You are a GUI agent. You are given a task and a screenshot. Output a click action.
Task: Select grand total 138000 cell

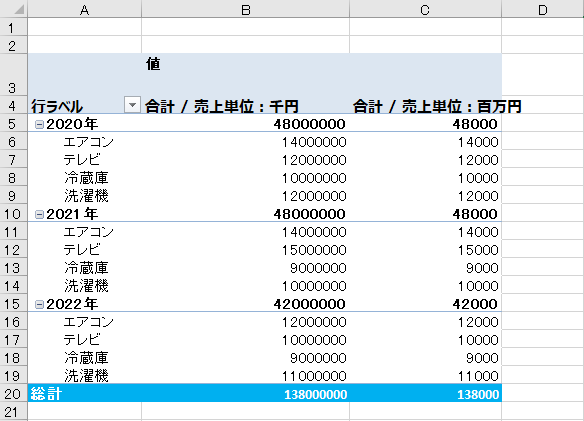(x=425, y=393)
